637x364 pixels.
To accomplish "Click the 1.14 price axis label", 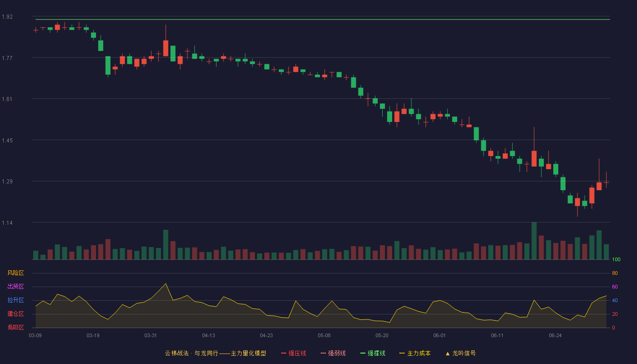I will pyautogui.click(x=7, y=222).
